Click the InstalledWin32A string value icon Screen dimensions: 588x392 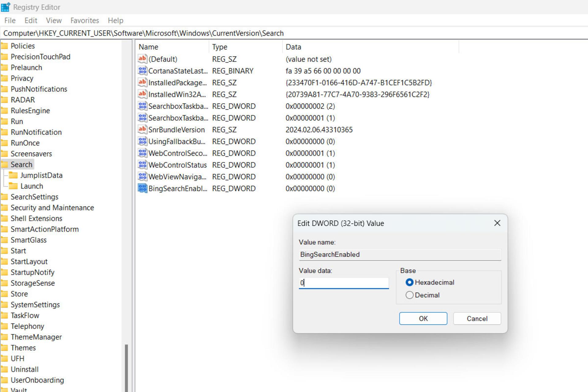(x=142, y=94)
